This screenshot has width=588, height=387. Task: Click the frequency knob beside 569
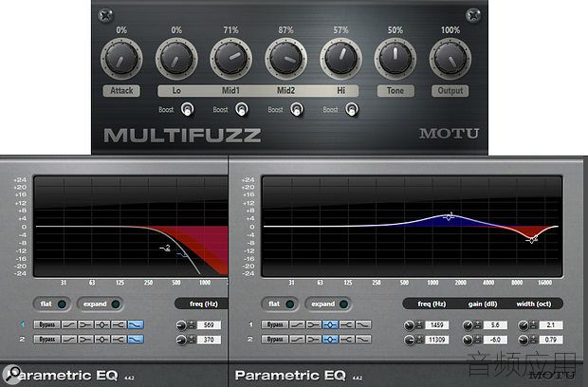[x=181, y=325]
